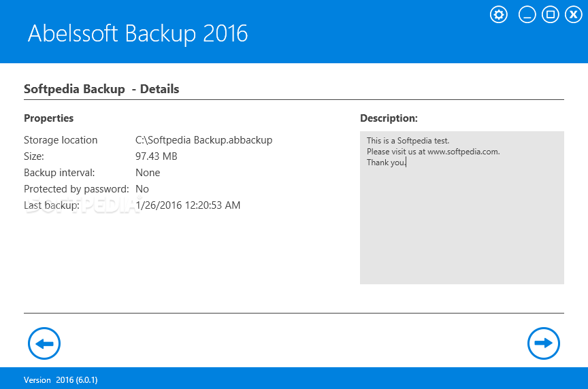Click the Abelssoft Backup 2016 title
The image size is (588, 389).
[137, 34]
